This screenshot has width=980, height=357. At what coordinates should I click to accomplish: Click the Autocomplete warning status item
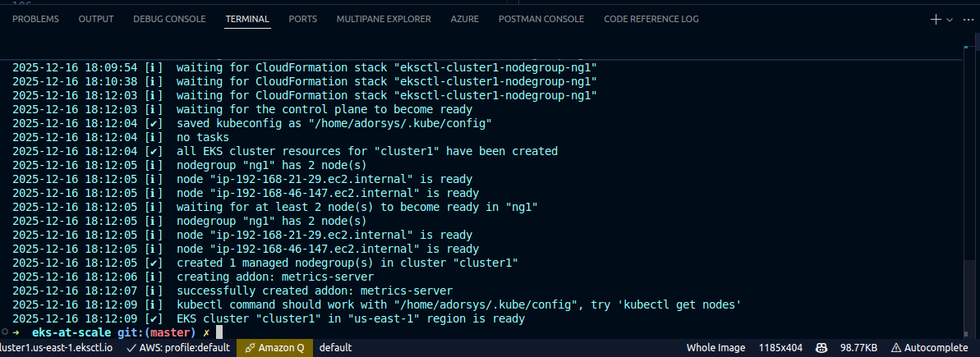(x=929, y=348)
